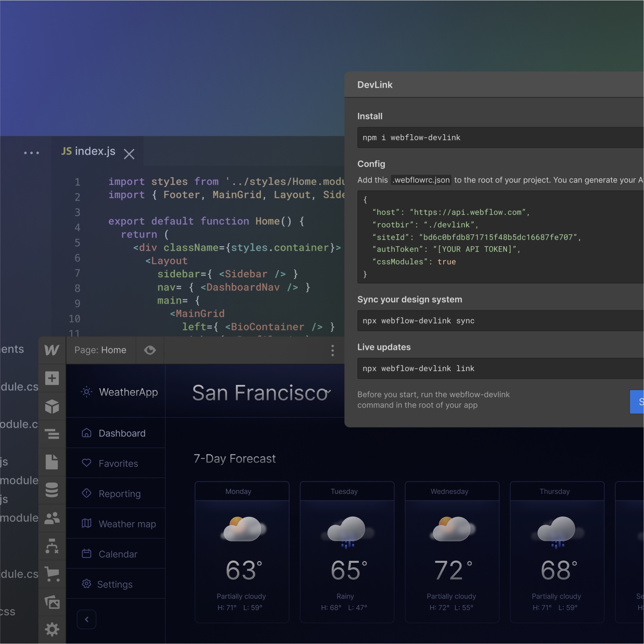Open the Assets images icon
Viewport: 644px width, 644px height.
[x=52, y=602]
